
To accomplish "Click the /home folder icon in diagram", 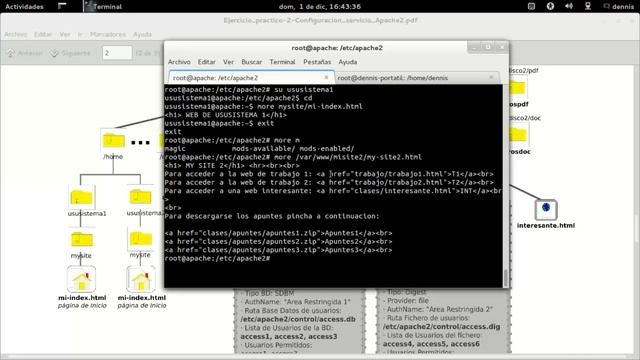I will click(113, 140).
